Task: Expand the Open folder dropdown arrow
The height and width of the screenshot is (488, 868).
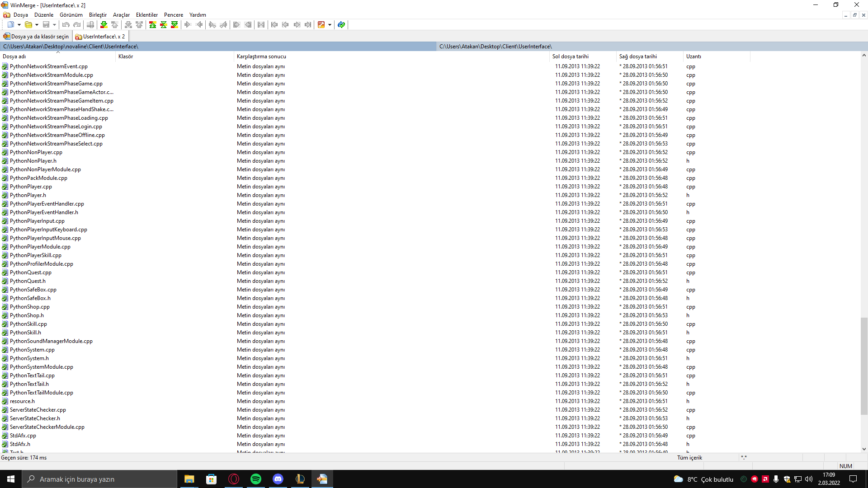Action: coord(37,25)
